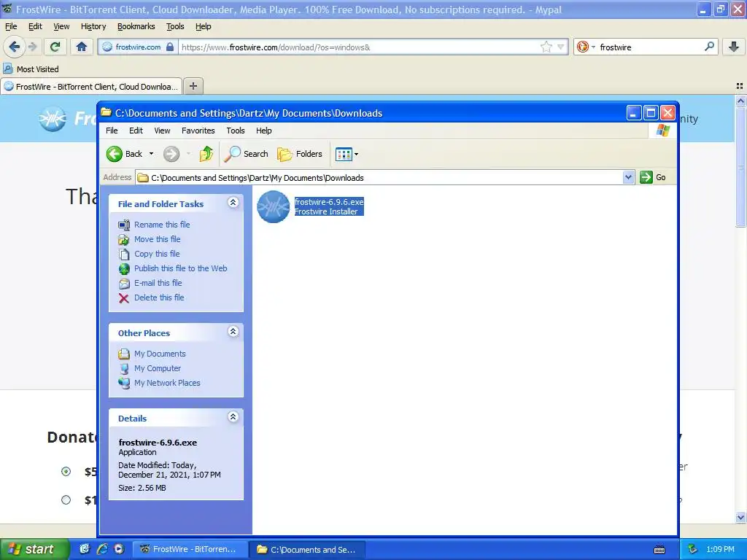This screenshot has height=560, width=747.
Task: Open browser Bookmarks menu
Action: click(136, 26)
